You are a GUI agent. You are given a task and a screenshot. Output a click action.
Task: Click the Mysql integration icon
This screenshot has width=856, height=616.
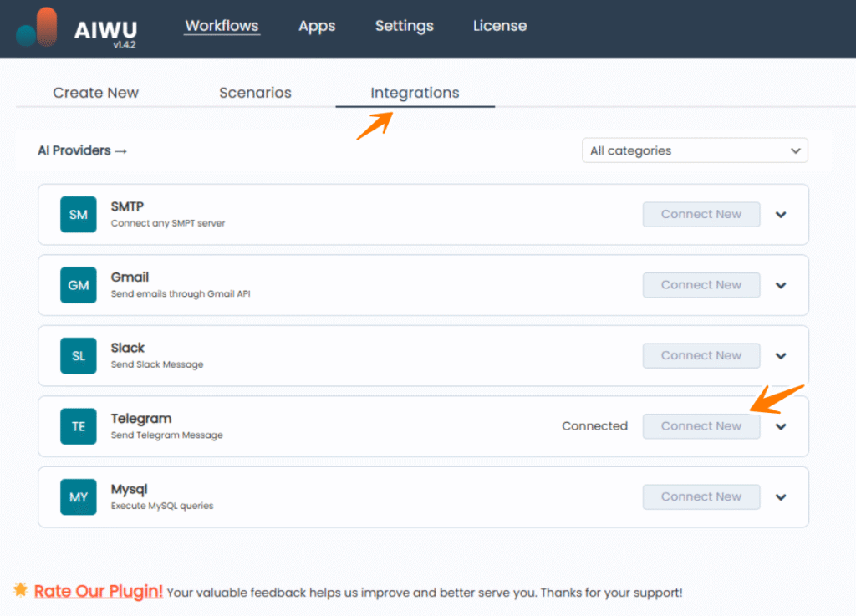(78, 496)
